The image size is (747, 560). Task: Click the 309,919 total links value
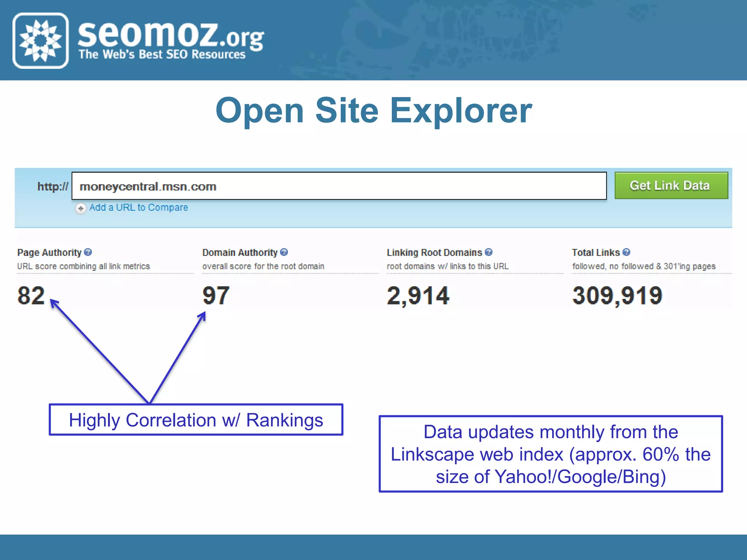tap(617, 296)
